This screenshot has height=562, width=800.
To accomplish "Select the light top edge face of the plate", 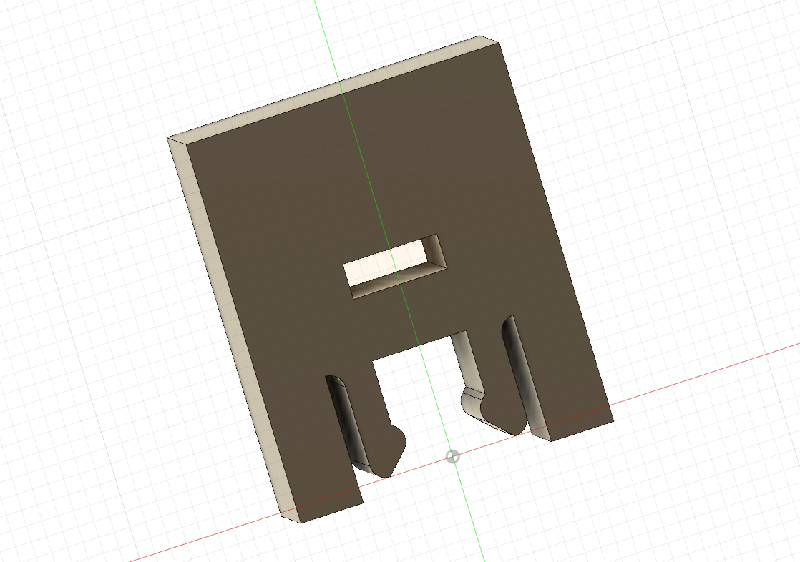I will click(x=334, y=88).
